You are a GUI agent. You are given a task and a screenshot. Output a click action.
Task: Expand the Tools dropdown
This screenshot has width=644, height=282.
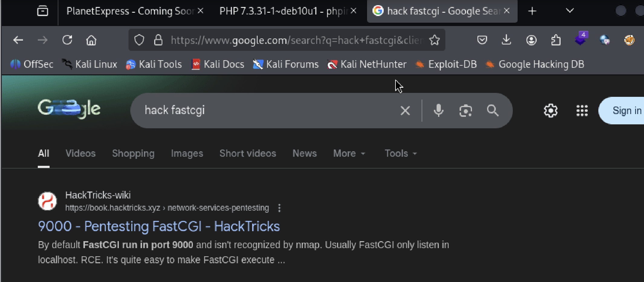pyautogui.click(x=400, y=153)
